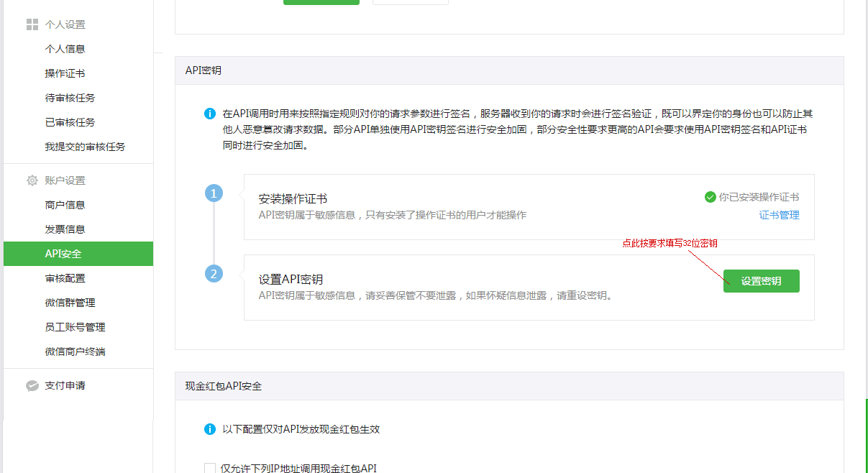Open 已审核任务 in sidebar
868x473 pixels.
coord(70,122)
